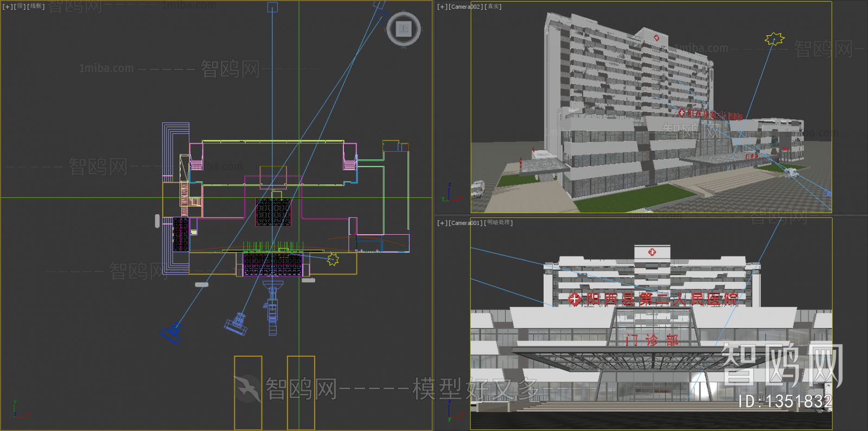Select the middle blue camera in top view

pyautogui.click(x=237, y=324)
